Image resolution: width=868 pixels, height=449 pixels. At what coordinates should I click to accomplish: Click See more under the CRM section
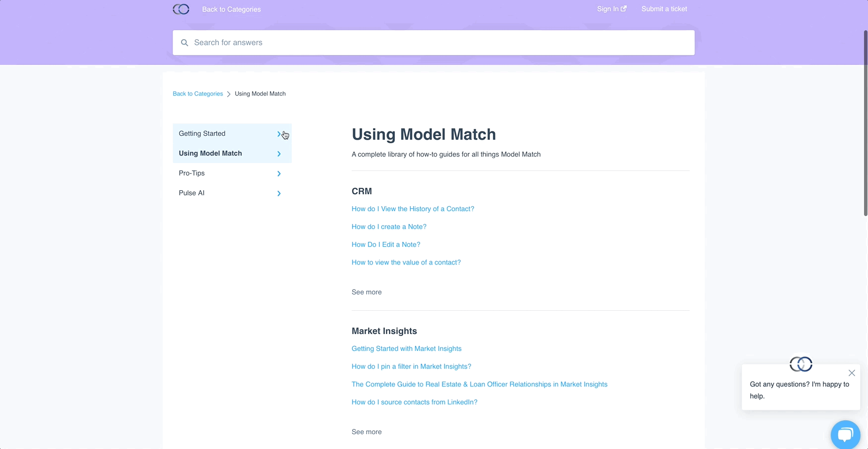[x=367, y=292]
